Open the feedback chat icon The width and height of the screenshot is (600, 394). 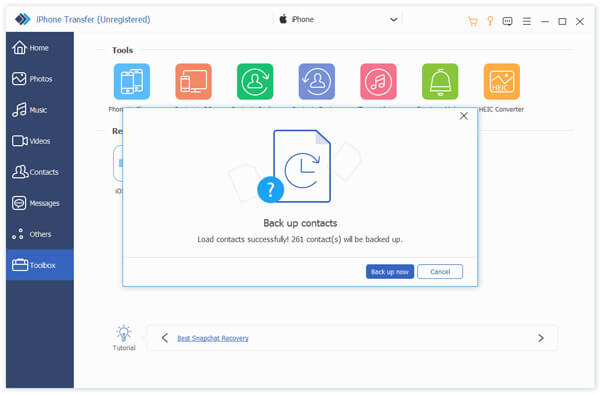click(x=507, y=21)
